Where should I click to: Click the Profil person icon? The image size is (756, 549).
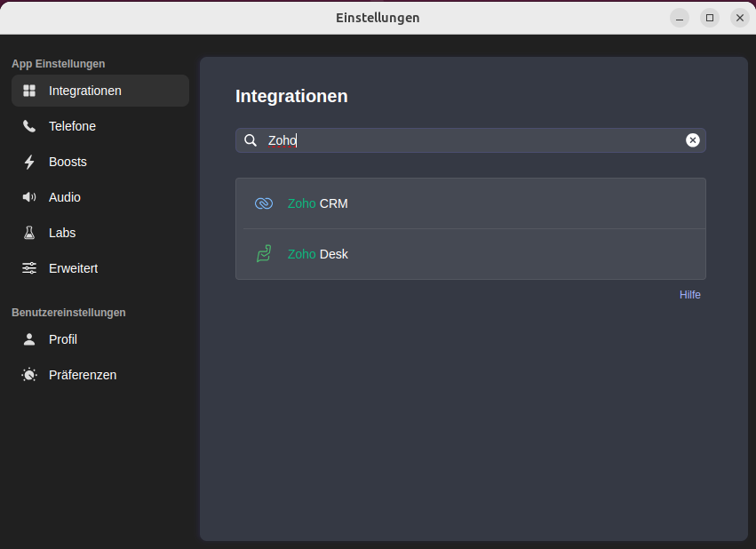click(x=29, y=339)
